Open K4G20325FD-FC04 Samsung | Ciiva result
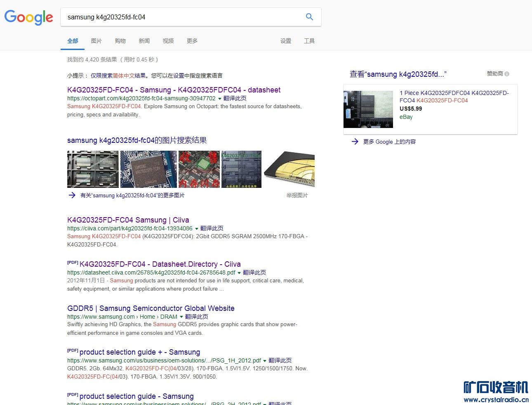Image resolution: width=532 pixels, height=405 pixels. click(x=128, y=220)
